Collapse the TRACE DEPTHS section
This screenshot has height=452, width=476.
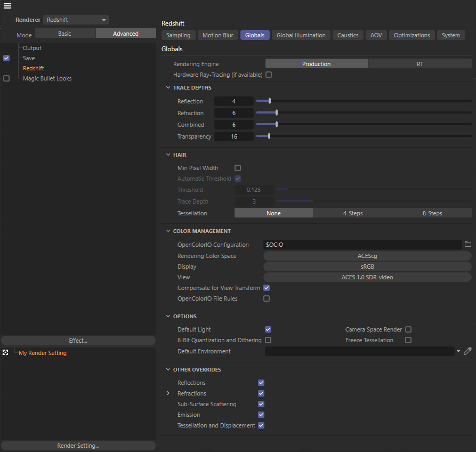(x=168, y=87)
